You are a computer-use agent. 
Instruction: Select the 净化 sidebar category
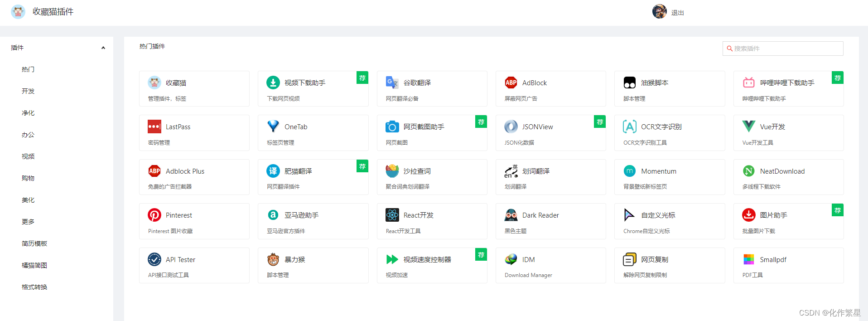click(x=28, y=113)
